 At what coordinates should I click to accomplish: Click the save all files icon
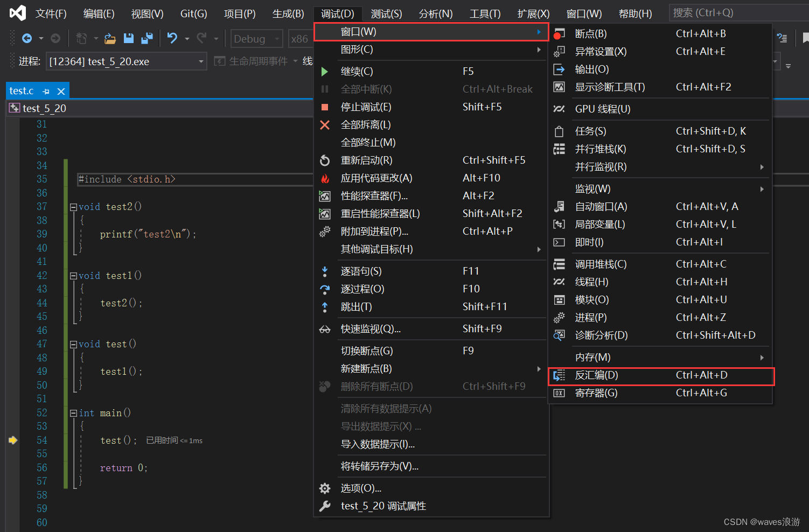[147, 38]
